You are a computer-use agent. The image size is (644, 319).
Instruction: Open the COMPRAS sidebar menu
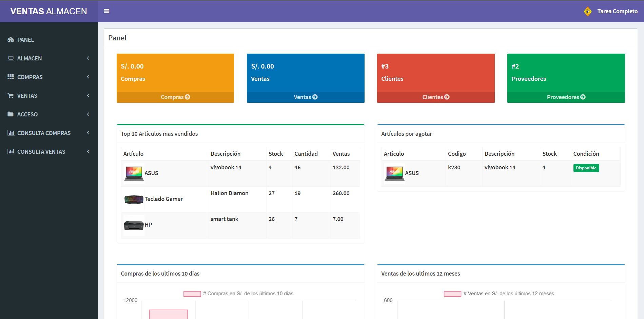pyautogui.click(x=49, y=77)
